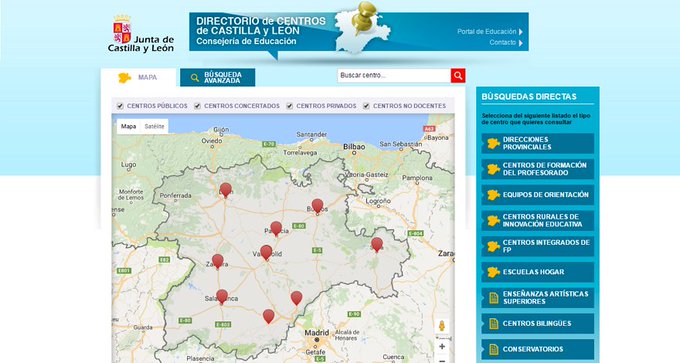Click the Madrid label on the map
The image size is (680, 363).
tap(317, 333)
